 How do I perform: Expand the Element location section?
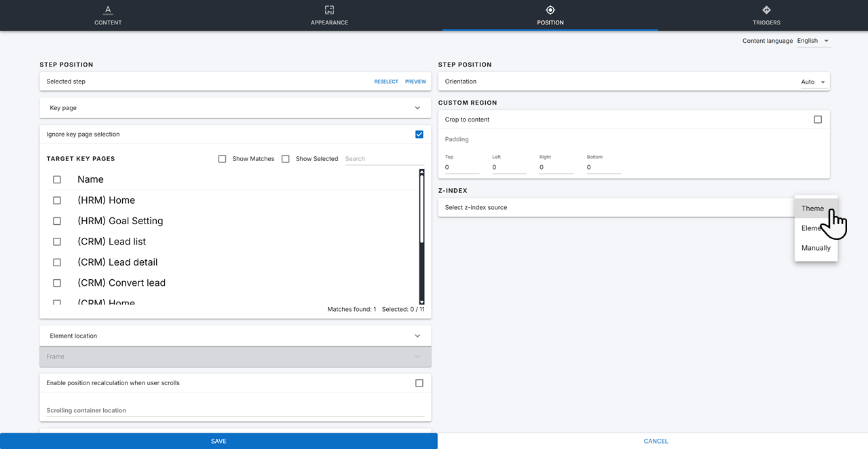click(x=417, y=336)
